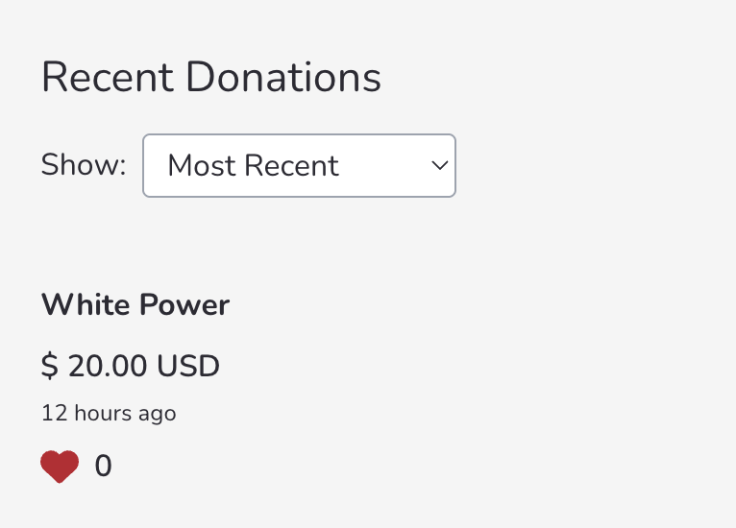The width and height of the screenshot is (736, 528).
Task: Click the Show: label
Action: tap(84, 165)
